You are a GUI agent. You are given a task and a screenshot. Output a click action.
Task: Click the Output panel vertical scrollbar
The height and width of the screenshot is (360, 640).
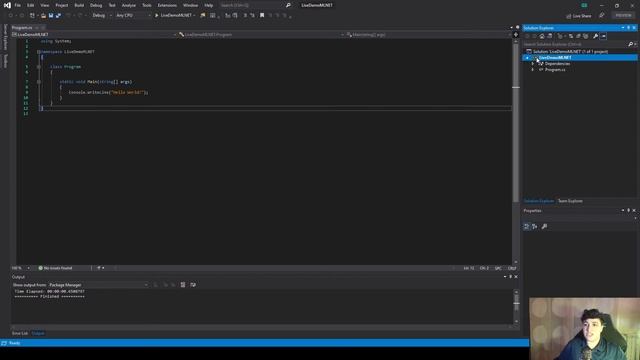[516, 307]
